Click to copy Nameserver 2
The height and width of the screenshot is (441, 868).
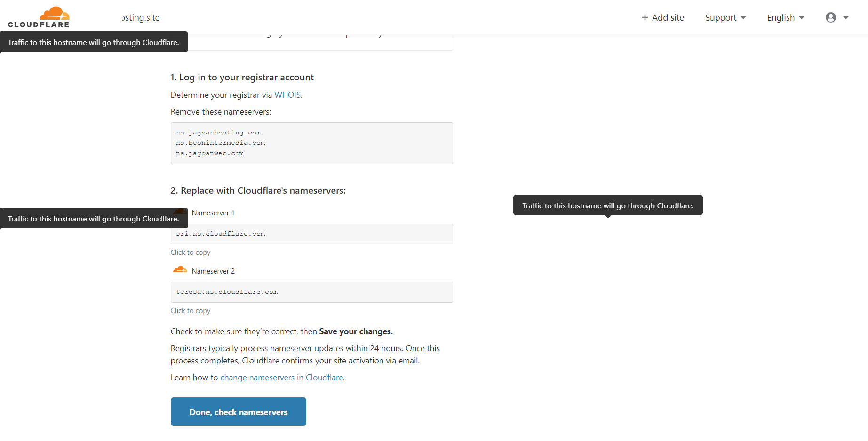pos(190,310)
